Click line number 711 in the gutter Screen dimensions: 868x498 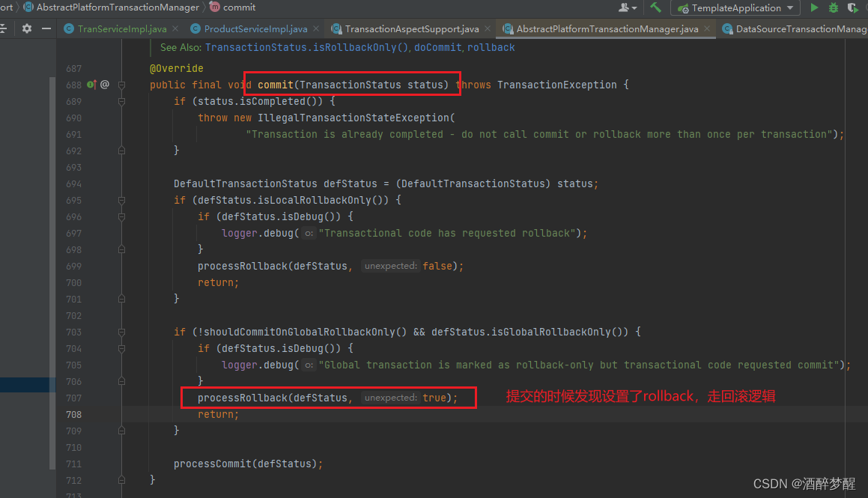click(73, 464)
